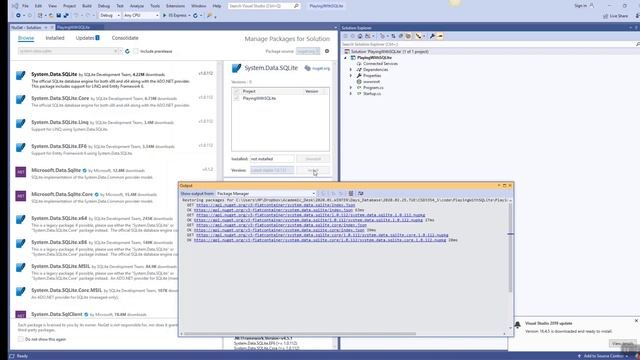Click Solution Explorer Properties wrench icon
The width and height of the screenshot is (640, 360).
(x=432, y=36)
